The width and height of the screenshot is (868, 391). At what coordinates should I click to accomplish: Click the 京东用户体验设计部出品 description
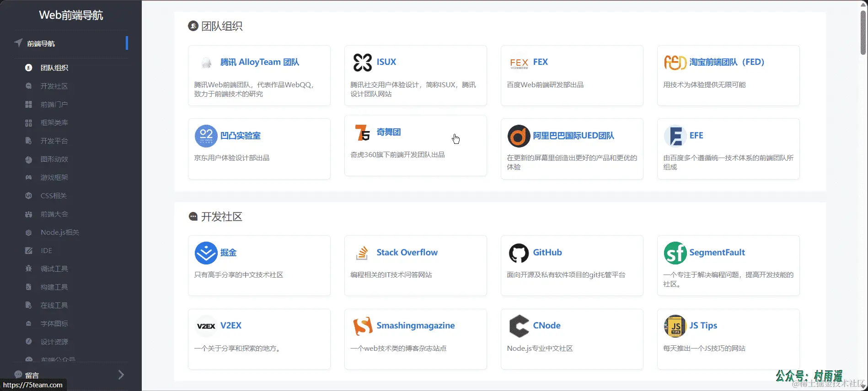pos(232,158)
